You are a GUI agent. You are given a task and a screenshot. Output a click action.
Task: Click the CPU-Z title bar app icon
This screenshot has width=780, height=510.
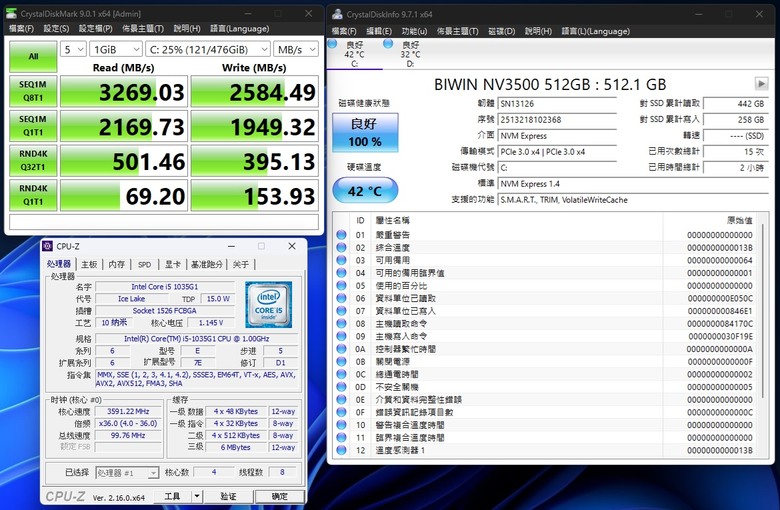tap(47, 246)
